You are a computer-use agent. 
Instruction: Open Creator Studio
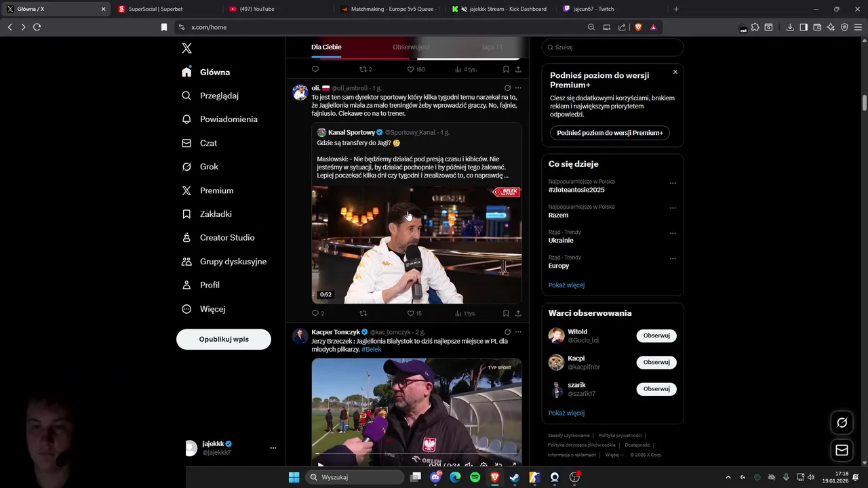pos(218,238)
